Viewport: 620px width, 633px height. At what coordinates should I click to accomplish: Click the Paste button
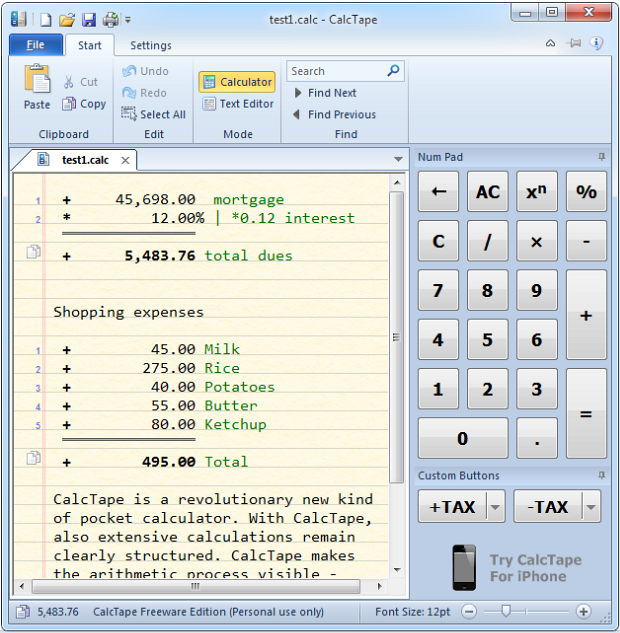tap(37, 87)
